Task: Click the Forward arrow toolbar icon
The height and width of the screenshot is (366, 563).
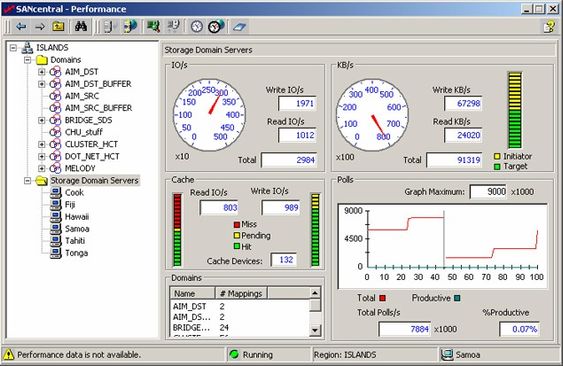Action: [x=40, y=27]
